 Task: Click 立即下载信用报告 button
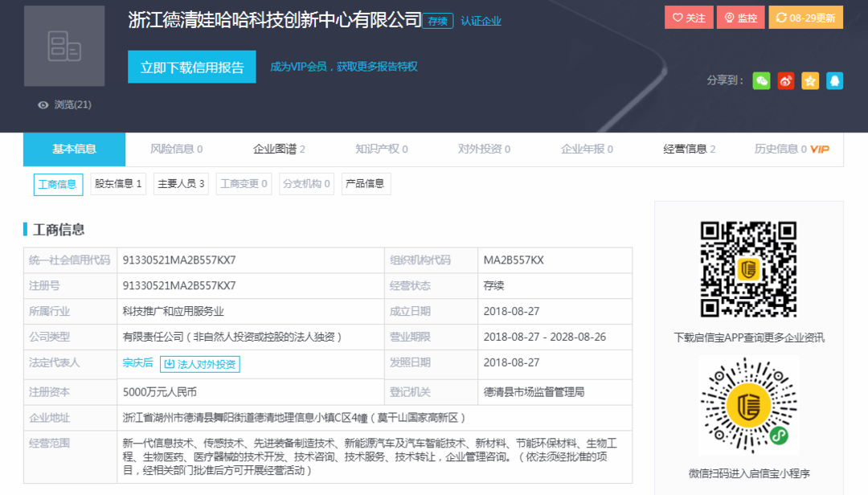pos(191,67)
